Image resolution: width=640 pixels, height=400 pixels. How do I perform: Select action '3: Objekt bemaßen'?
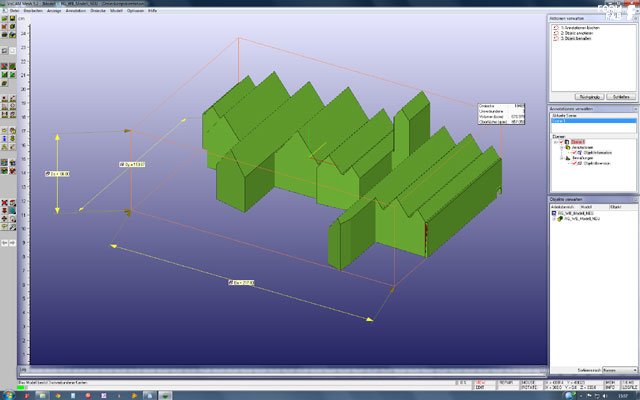coord(576,38)
